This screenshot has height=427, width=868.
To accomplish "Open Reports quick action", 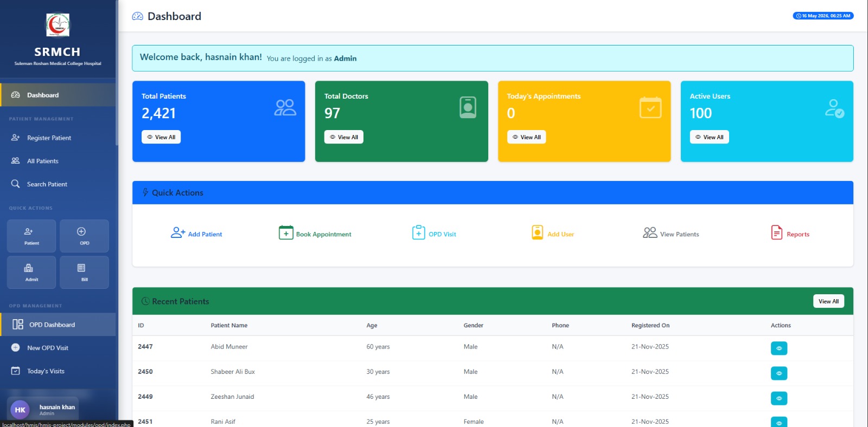I will pos(790,234).
